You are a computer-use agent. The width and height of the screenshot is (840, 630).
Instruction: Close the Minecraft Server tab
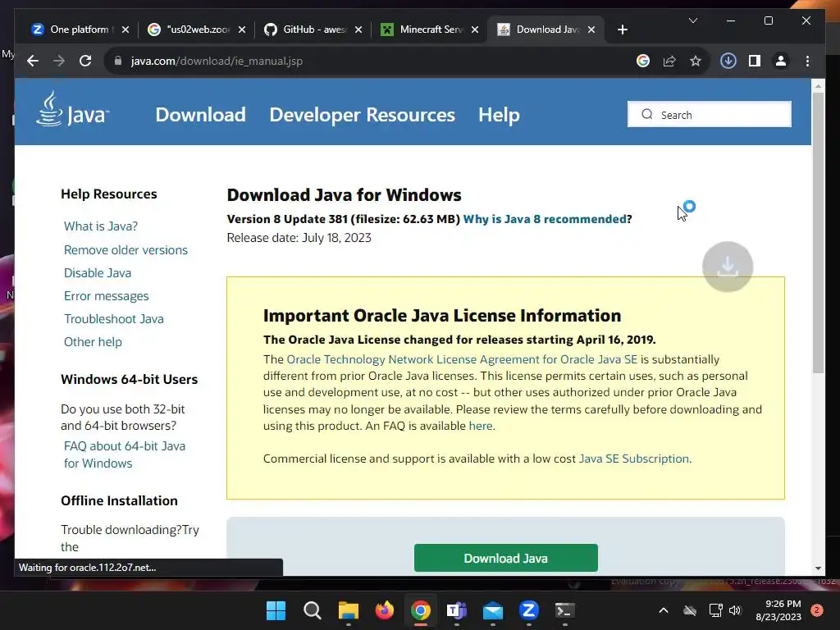pos(475,30)
